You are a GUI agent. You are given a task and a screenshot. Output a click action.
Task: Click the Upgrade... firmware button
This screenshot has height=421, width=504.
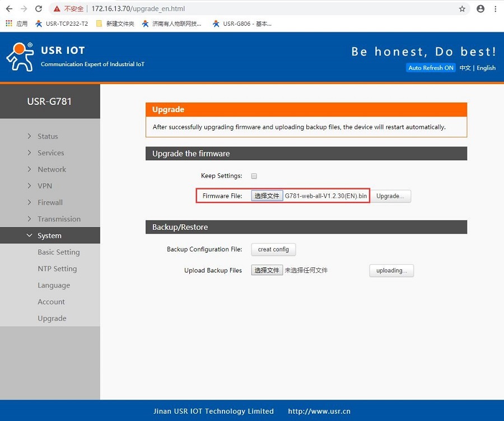[390, 196]
